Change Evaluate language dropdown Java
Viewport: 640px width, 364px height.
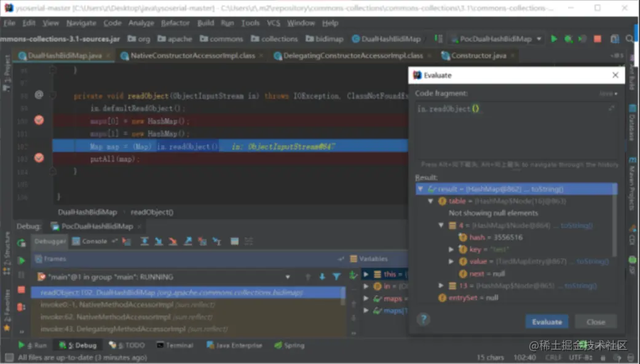[608, 93]
